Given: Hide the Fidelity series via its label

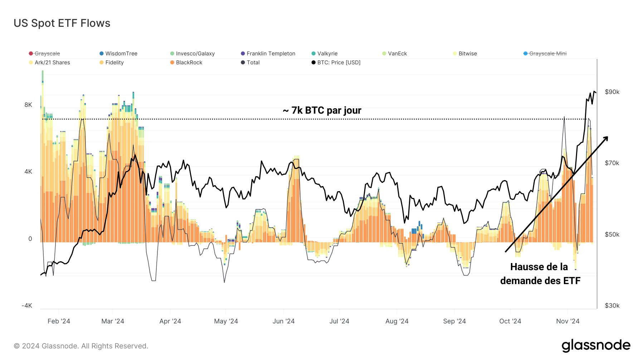Looking at the screenshot, I should [115, 62].
